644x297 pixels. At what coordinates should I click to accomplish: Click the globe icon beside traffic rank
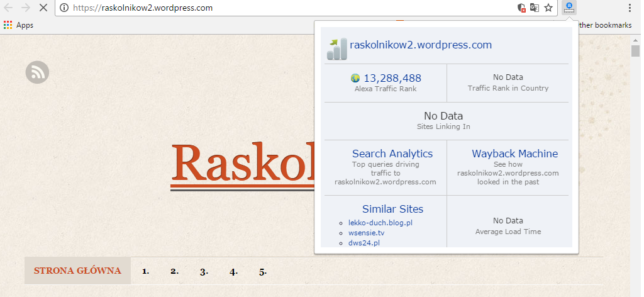(x=355, y=78)
